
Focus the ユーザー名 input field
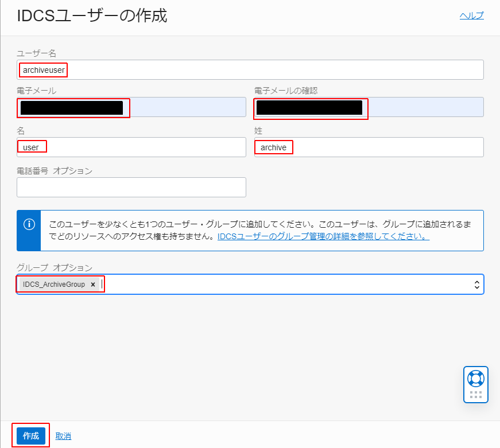(x=250, y=70)
